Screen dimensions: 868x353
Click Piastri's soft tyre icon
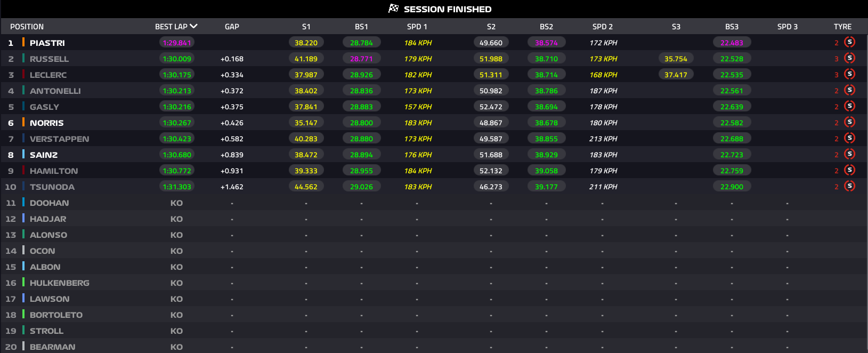tap(849, 42)
